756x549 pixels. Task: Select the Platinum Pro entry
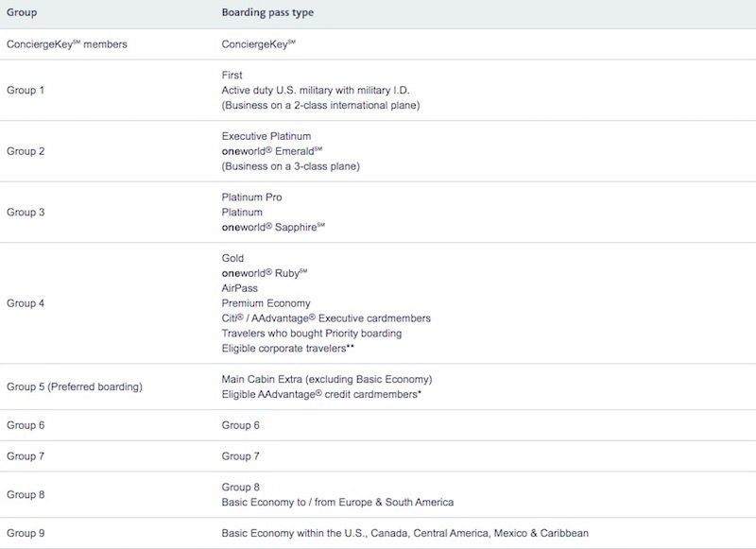tap(251, 197)
